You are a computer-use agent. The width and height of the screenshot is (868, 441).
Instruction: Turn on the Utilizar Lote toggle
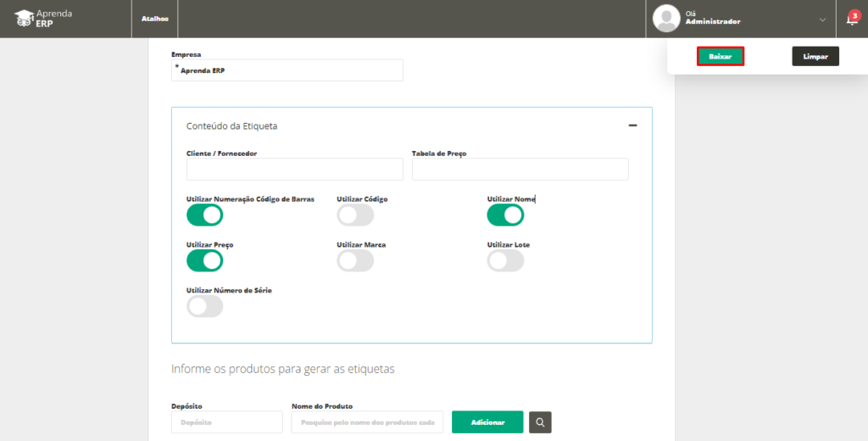[x=505, y=260]
